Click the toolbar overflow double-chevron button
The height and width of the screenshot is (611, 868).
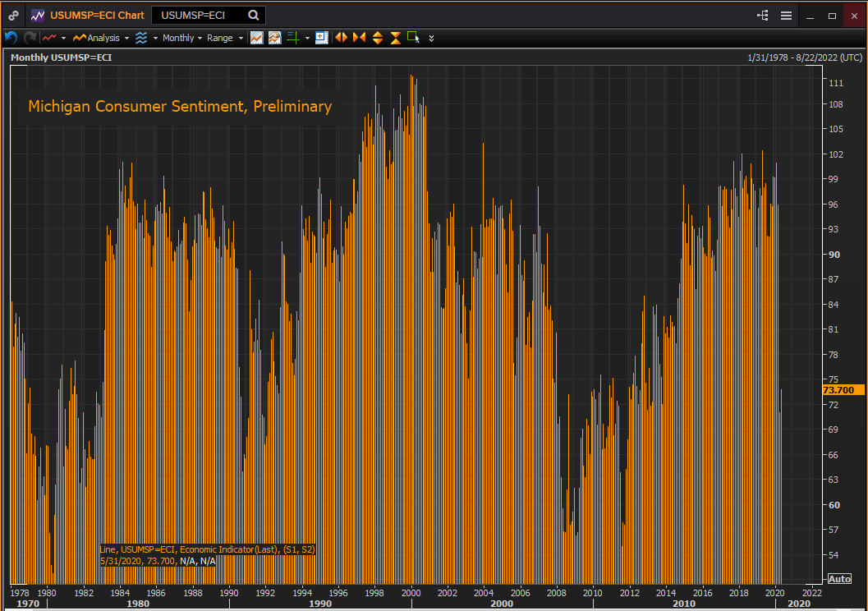(432, 38)
